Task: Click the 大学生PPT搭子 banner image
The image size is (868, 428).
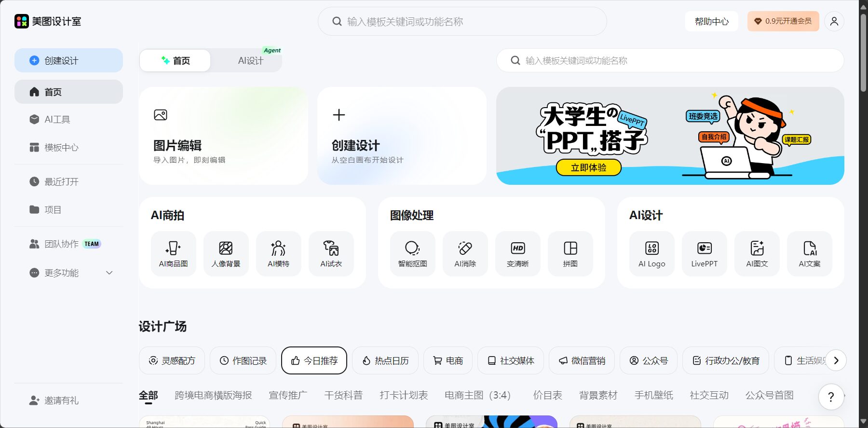Action: (x=670, y=136)
